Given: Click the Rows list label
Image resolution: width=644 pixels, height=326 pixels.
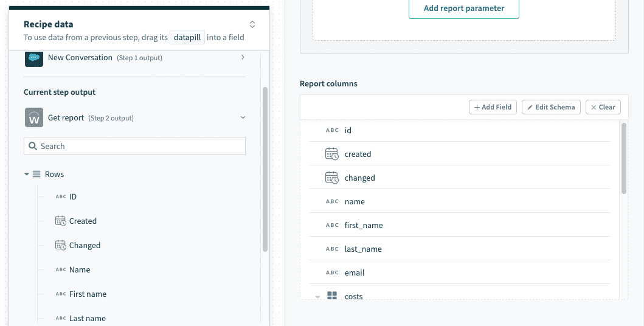Looking at the screenshot, I should click(x=54, y=174).
